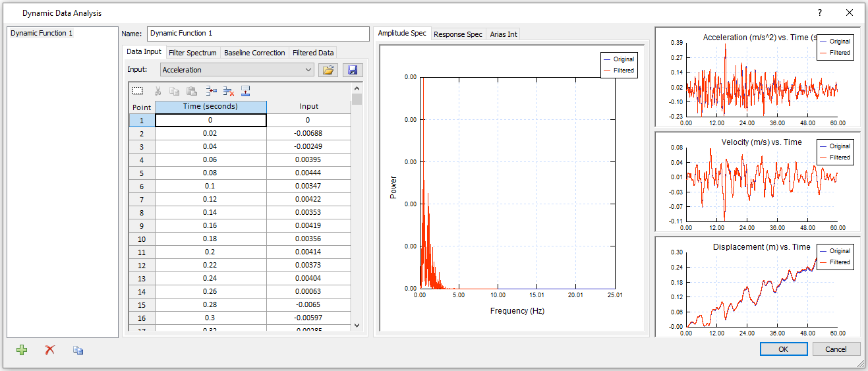The height and width of the screenshot is (371, 868).
Task: Click the help question mark in title bar
Action: pos(820,13)
